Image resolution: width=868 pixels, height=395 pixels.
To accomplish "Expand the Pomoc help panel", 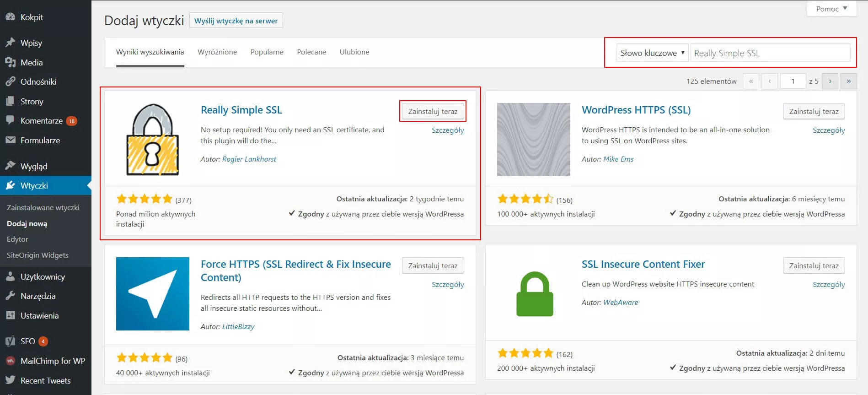I will (x=831, y=9).
